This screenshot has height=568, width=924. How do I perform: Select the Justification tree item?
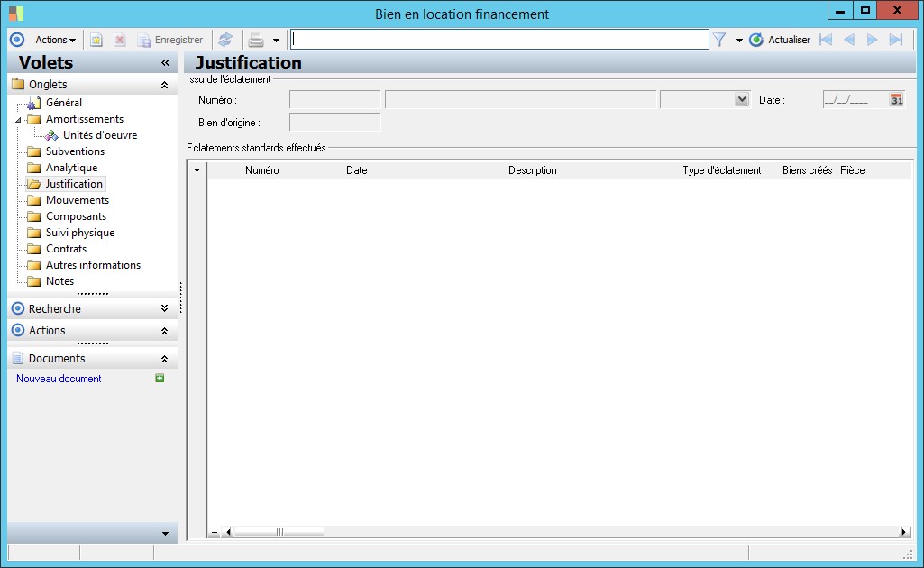pyautogui.click(x=74, y=184)
